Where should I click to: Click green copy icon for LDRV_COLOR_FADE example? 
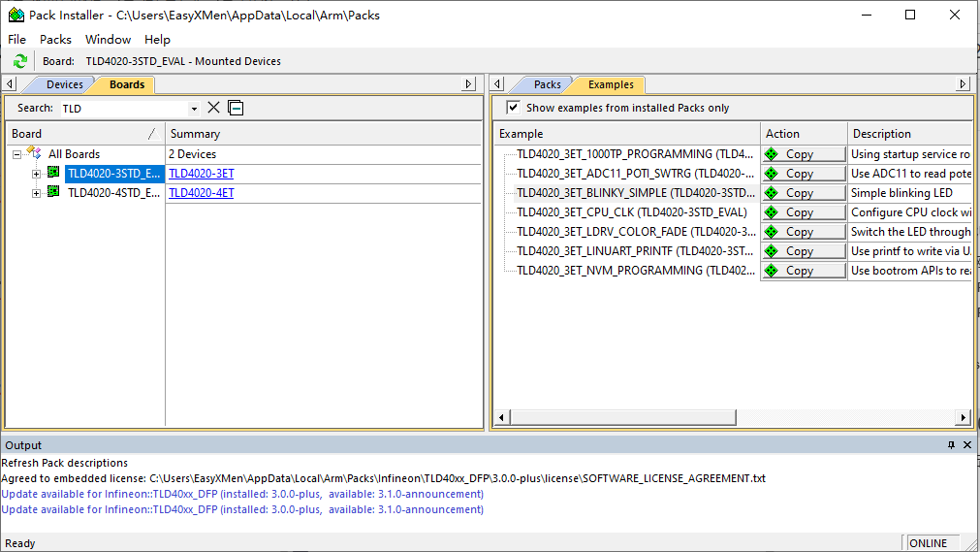772,232
